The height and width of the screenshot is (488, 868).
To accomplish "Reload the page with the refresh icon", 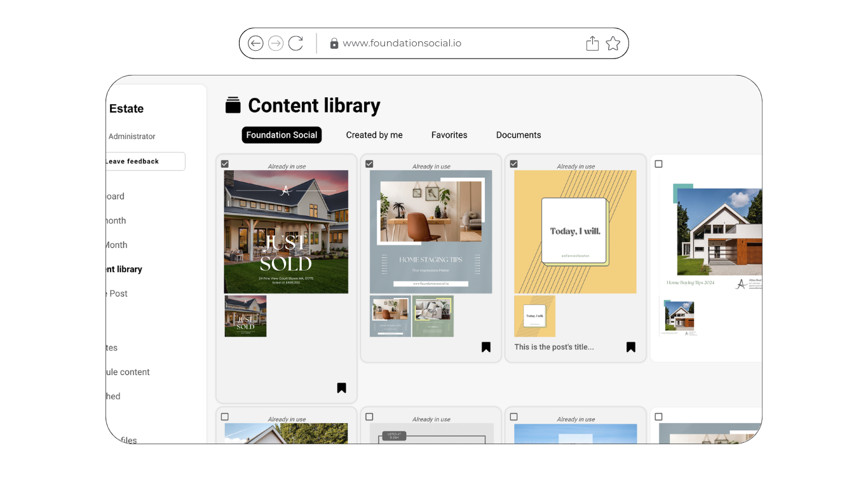I will pos(295,43).
